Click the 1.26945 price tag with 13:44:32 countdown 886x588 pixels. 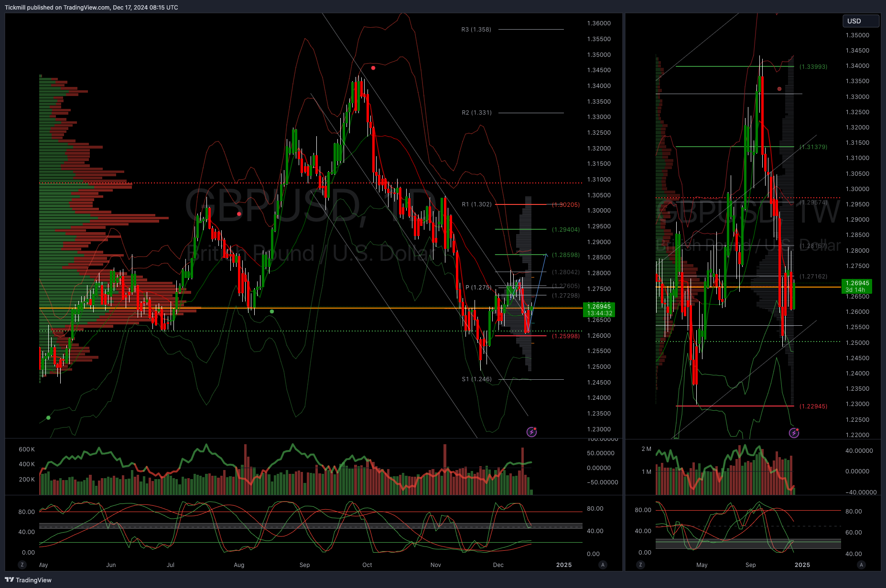[x=599, y=310]
